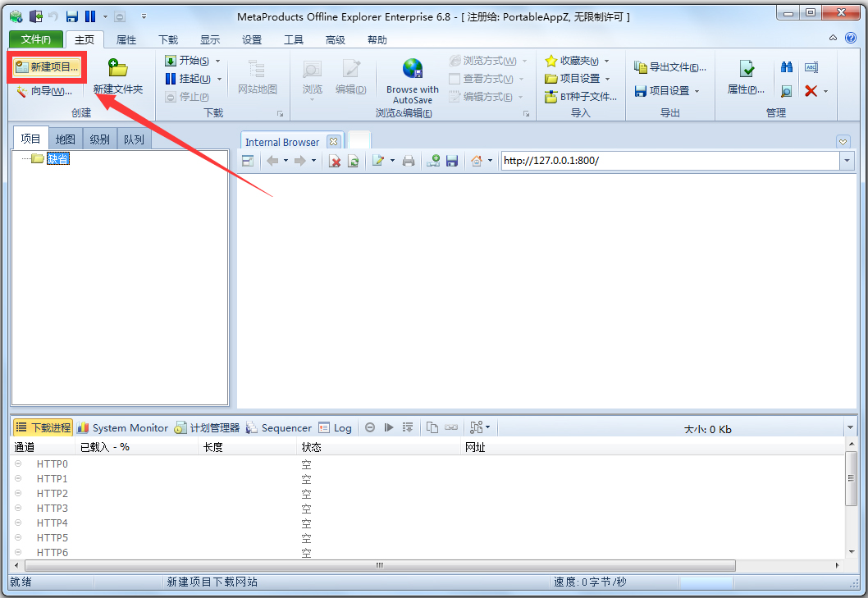Create a new folder with 新建文件夹

pos(117,77)
